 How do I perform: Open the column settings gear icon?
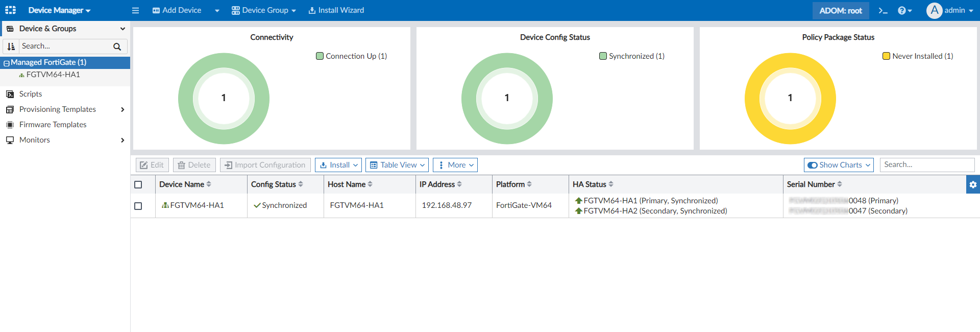pos(973,184)
